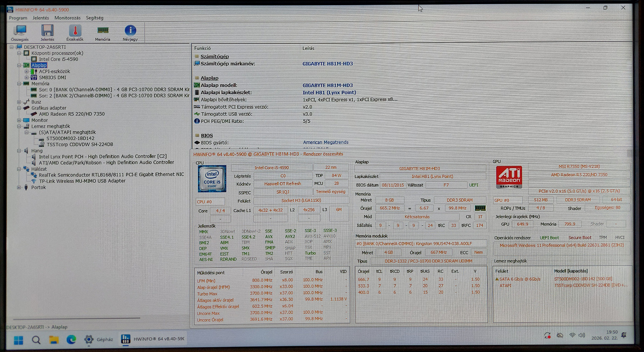Open the GPU #0 selector dropdown
Viewport: 644px width, 352px height.
pyautogui.click(x=508, y=200)
